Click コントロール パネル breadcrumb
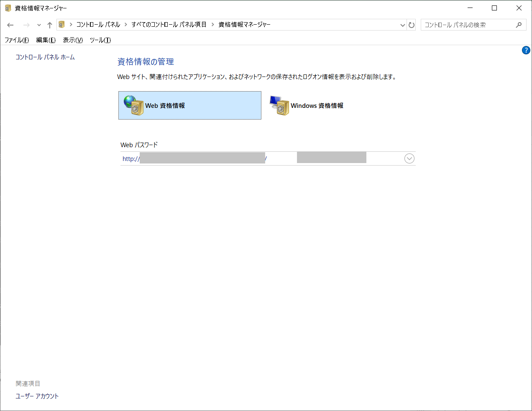 click(x=98, y=25)
